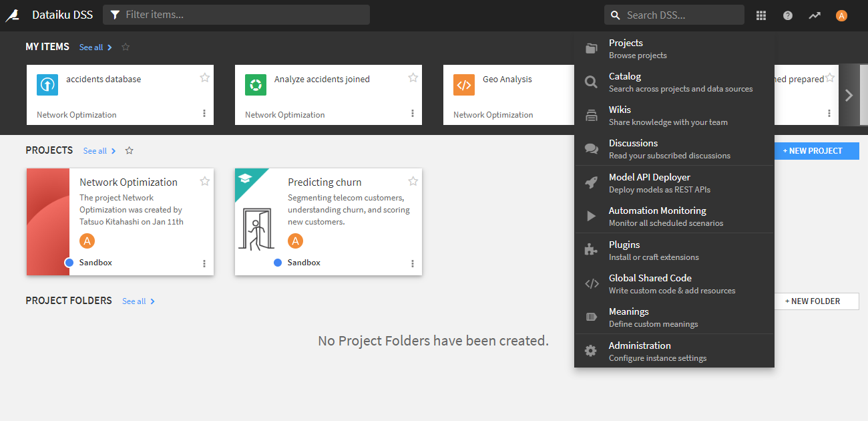Viewport: 868px width, 421px height.
Task: Click the graduation cap tutorial badge
Action: (245, 178)
